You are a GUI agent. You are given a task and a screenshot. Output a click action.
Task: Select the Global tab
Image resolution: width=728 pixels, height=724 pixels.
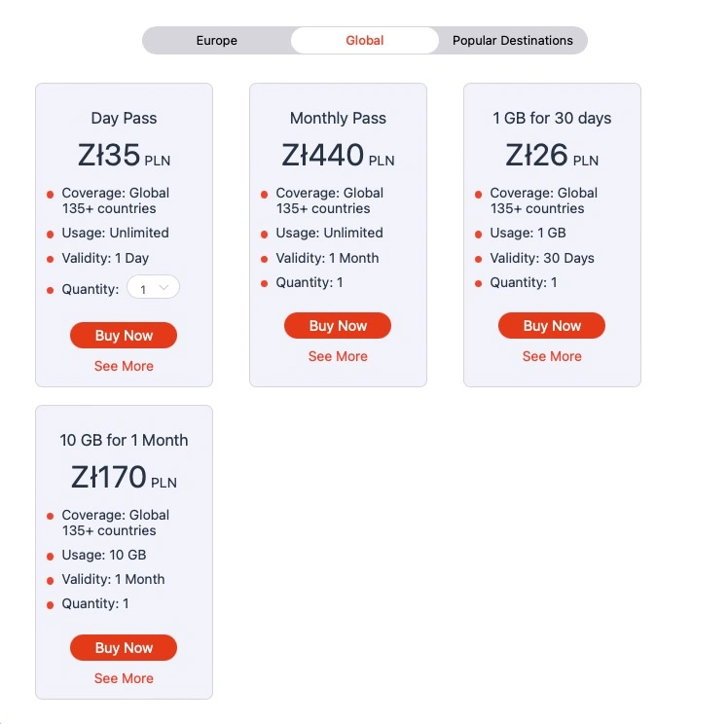click(364, 40)
